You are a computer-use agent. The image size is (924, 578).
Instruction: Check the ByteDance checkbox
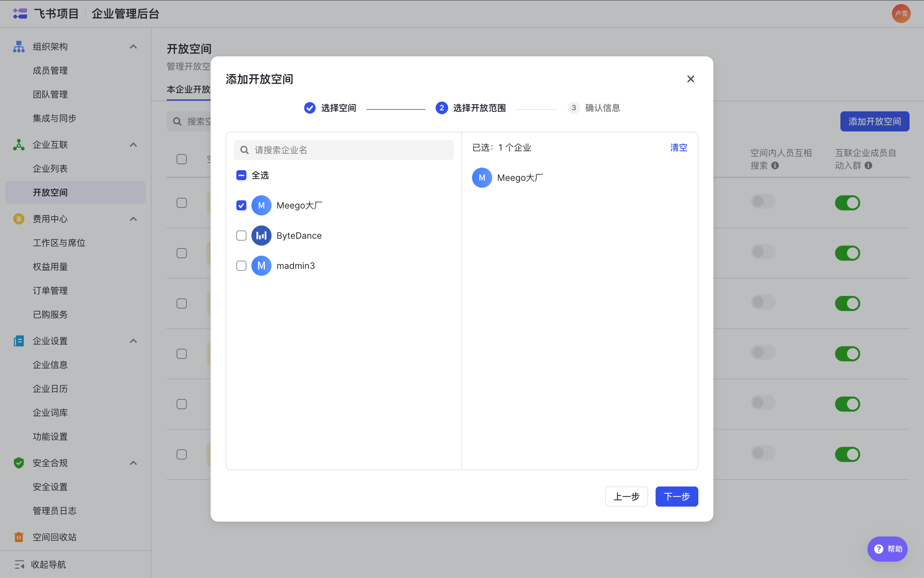(x=241, y=236)
